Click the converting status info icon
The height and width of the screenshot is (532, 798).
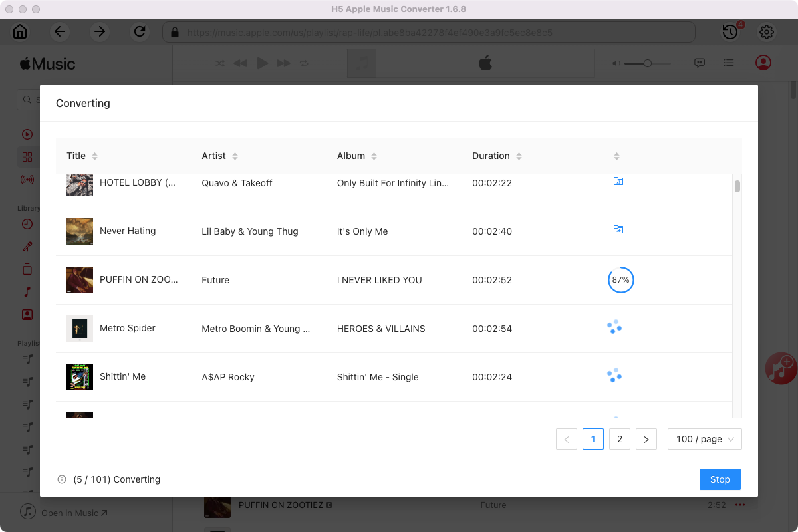pyautogui.click(x=62, y=479)
